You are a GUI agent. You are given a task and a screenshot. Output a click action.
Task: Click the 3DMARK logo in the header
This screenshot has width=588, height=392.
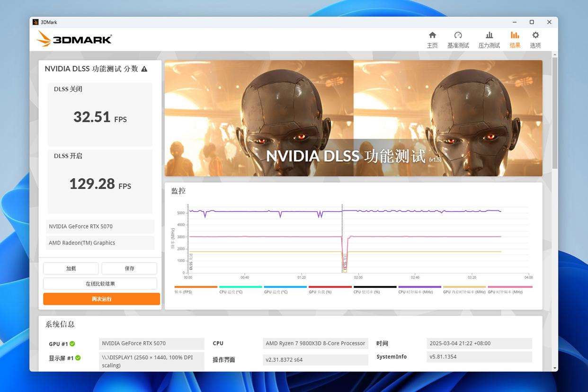(74, 39)
